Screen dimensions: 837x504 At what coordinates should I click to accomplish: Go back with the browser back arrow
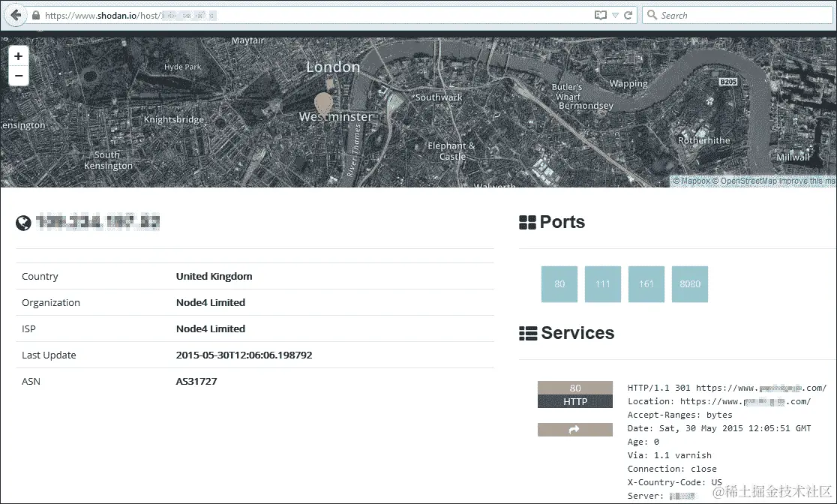[16, 15]
